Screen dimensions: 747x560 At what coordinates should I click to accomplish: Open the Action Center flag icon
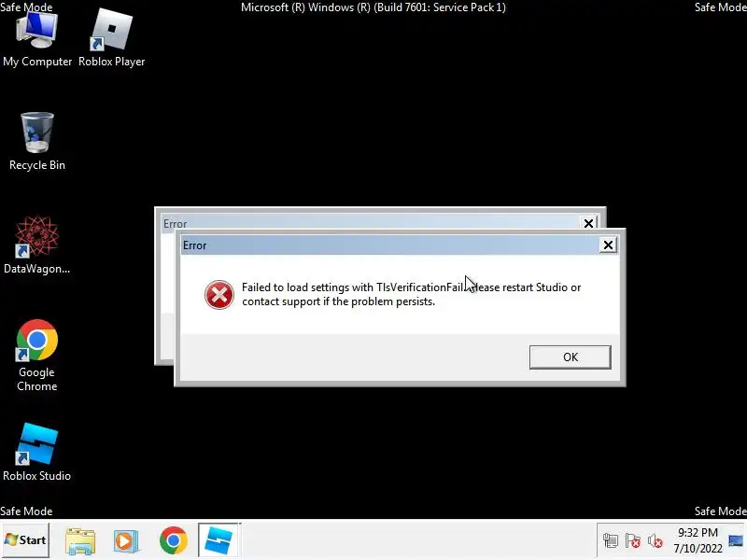(x=633, y=541)
